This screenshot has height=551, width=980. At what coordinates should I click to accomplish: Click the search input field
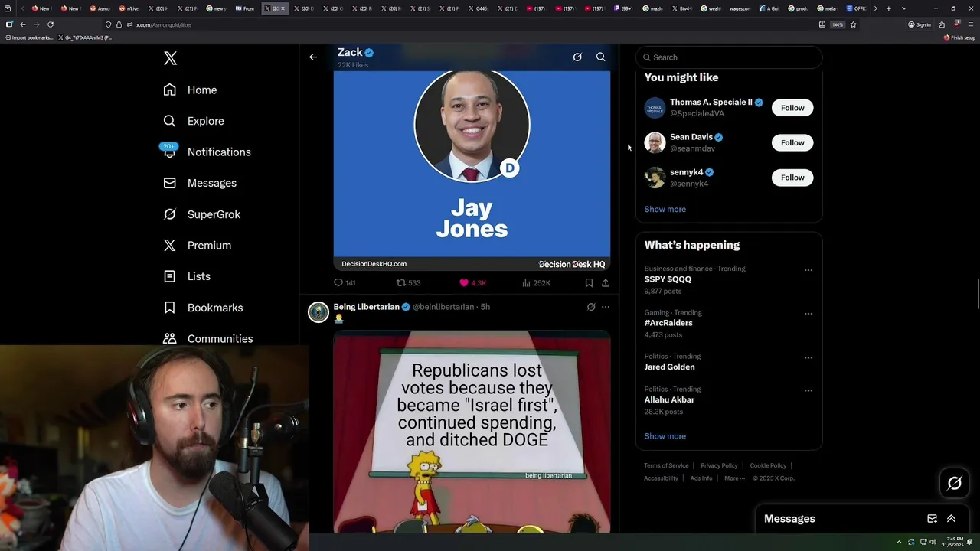(729, 57)
